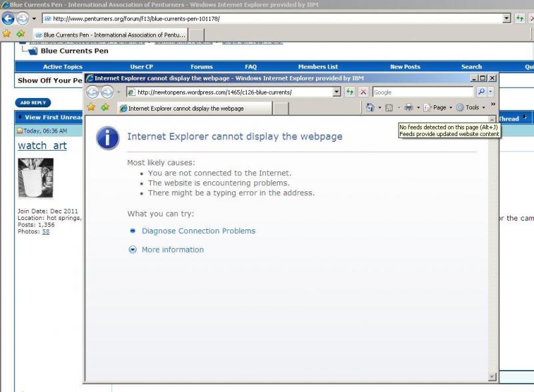
Task: Open search options dropdown arrow
Action: (491, 91)
